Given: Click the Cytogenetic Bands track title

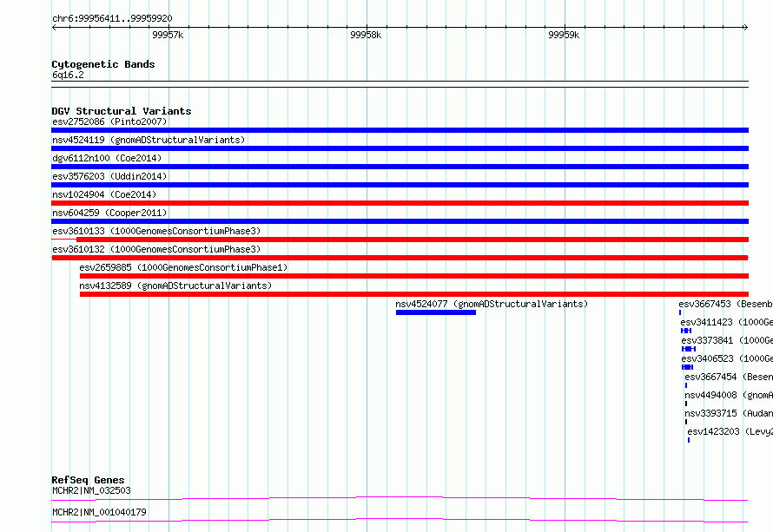Looking at the screenshot, I should 103,64.
